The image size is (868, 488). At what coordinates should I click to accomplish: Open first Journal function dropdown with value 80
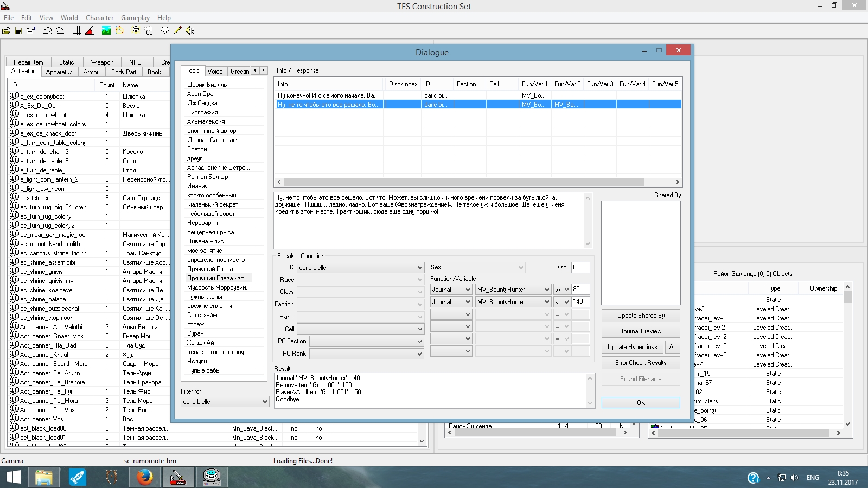(451, 290)
